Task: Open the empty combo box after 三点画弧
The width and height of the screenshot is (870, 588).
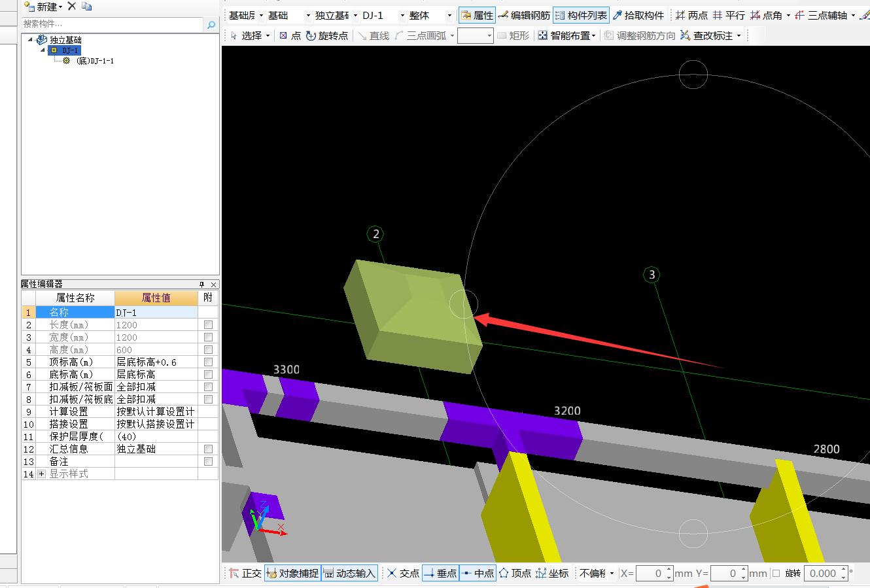Action: click(475, 35)
